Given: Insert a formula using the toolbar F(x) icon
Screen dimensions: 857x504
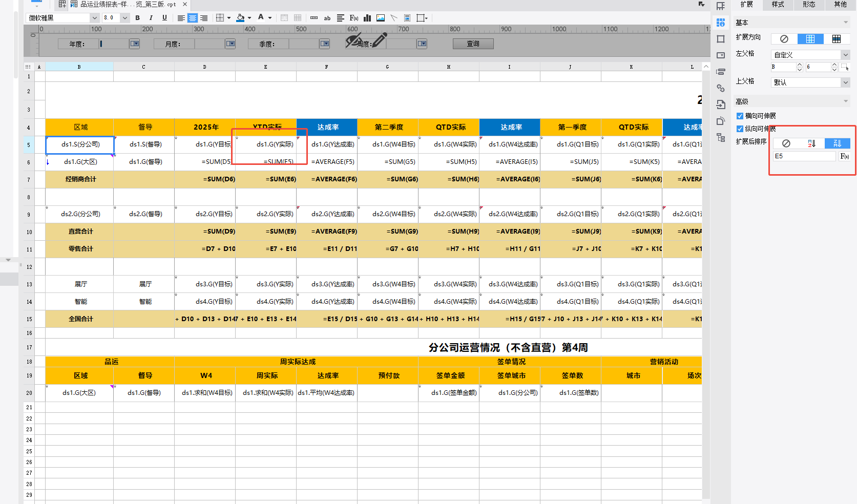Looking at the screenshot, I should [x=354, y=18].
